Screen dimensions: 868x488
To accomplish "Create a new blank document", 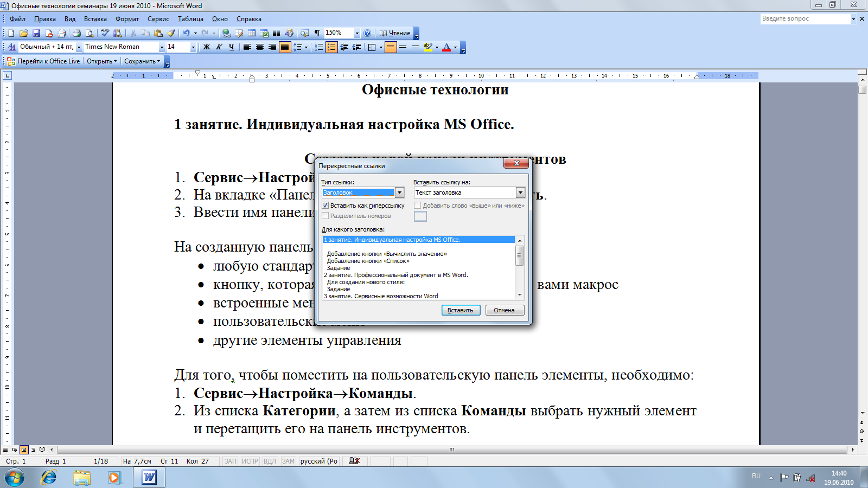I will (x=11, y=33).
